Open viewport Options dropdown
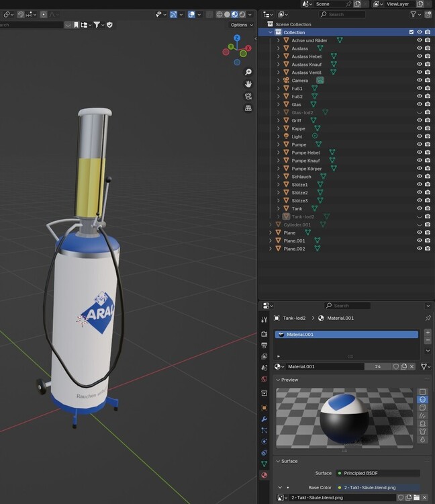 click(242, 25)
